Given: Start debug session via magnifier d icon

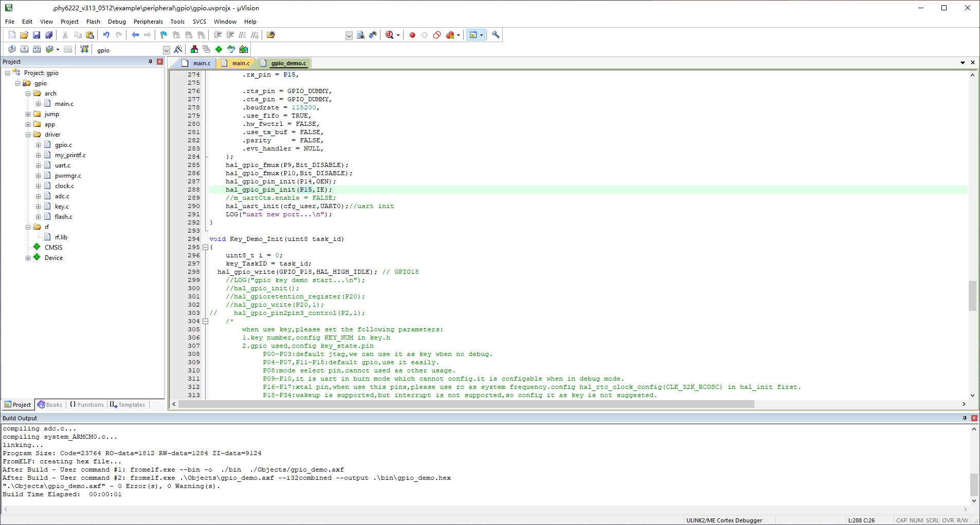Looking at the screenshot, I should (390, 35).
